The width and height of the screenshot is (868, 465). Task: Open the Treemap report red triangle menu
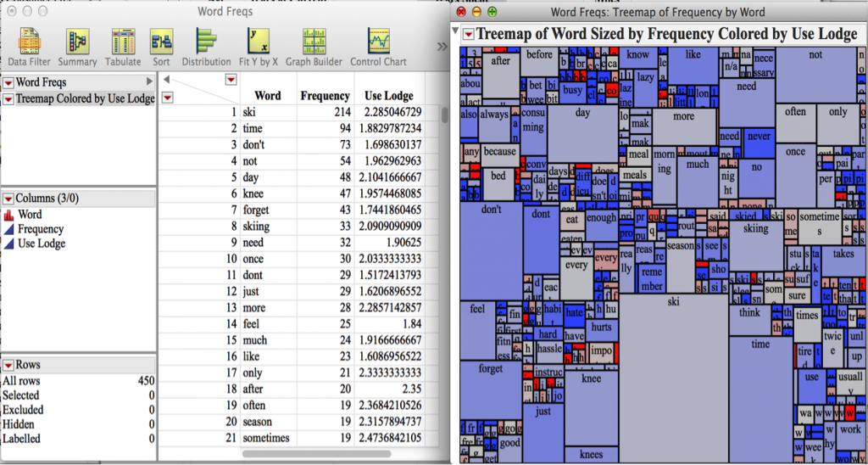[x=468, y=34]
